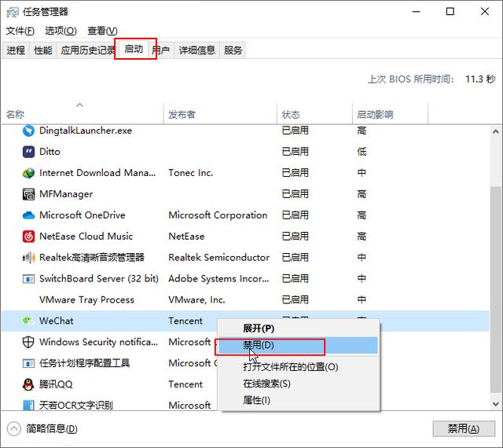503x448 pixels.
Task: Switch to the 详细信息 tab
Action: click(196, 50)
